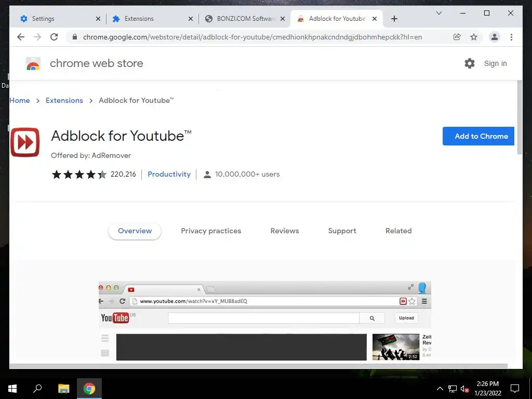Click Offered by: AdRemover text
This screenshot has height=399, width=532.
tap(91, 155)
